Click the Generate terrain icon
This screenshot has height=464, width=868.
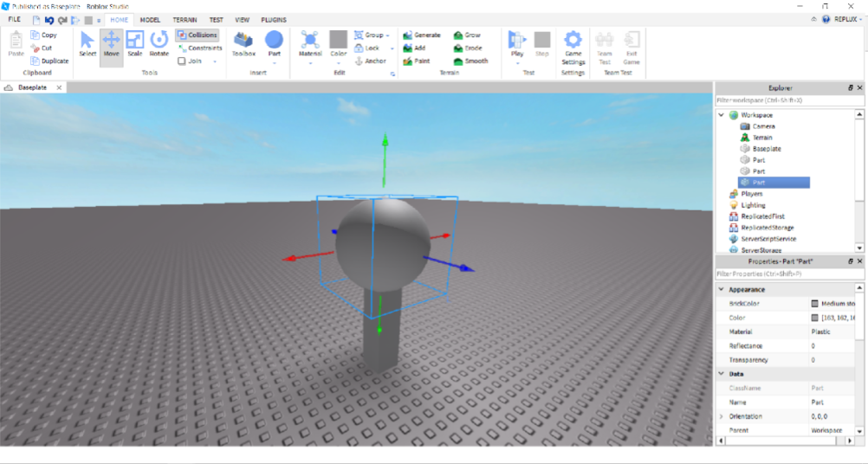coord(408,35)
